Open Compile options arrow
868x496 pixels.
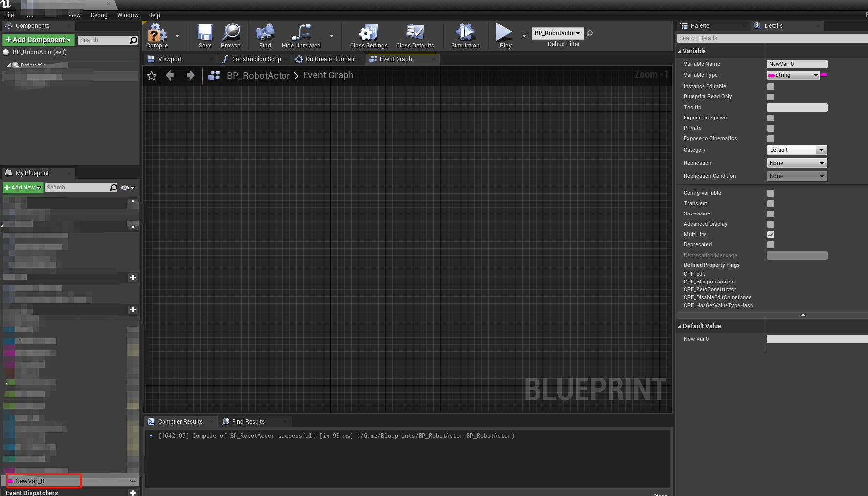click(178, 36)
